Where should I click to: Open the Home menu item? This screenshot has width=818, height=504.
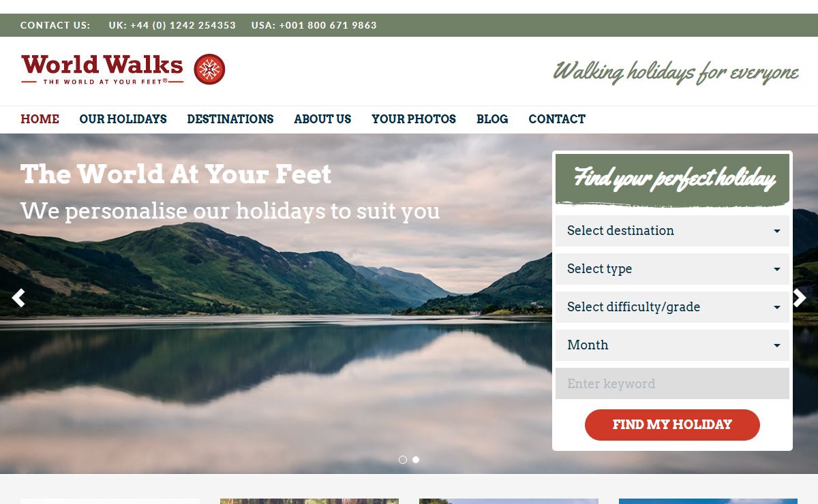[x=40, y=119]
